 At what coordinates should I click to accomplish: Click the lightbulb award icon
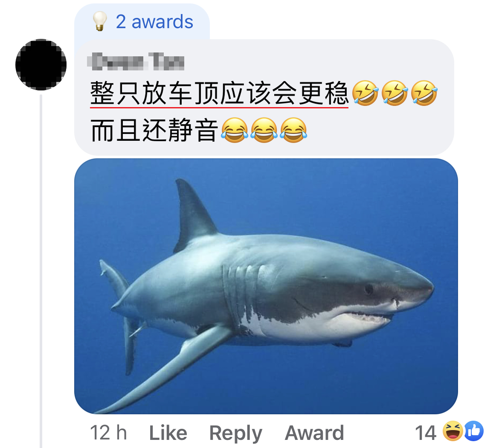pyautogui.click(x=100, y=21)
